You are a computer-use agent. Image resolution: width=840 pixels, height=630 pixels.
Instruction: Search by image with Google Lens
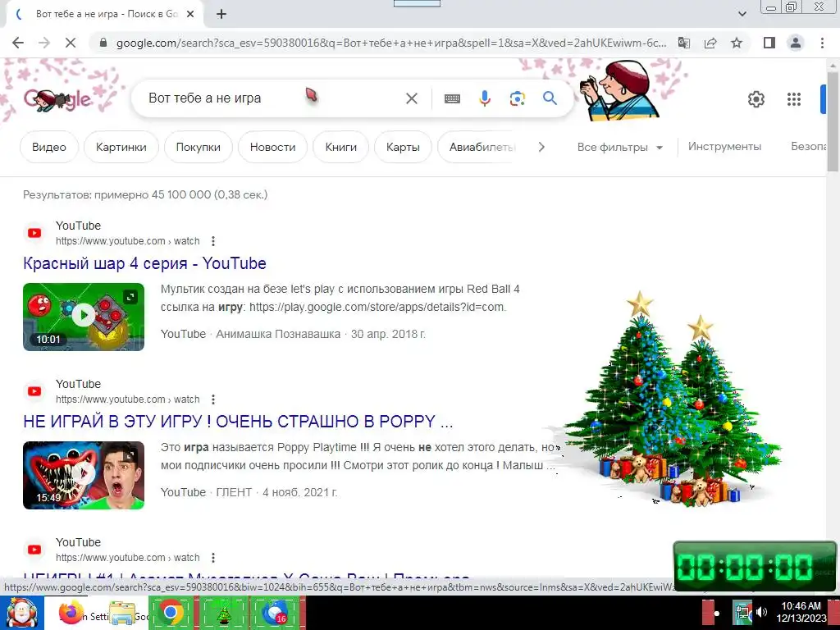click(x=517, y=98)
